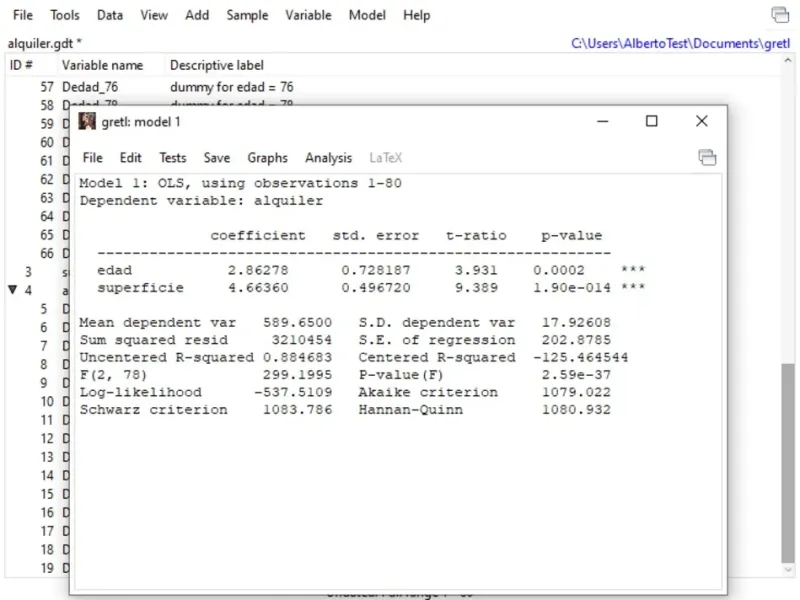The image size is (800, 600).
Task: Minimize the model 1 window
Action: click(x=603, y=121)
